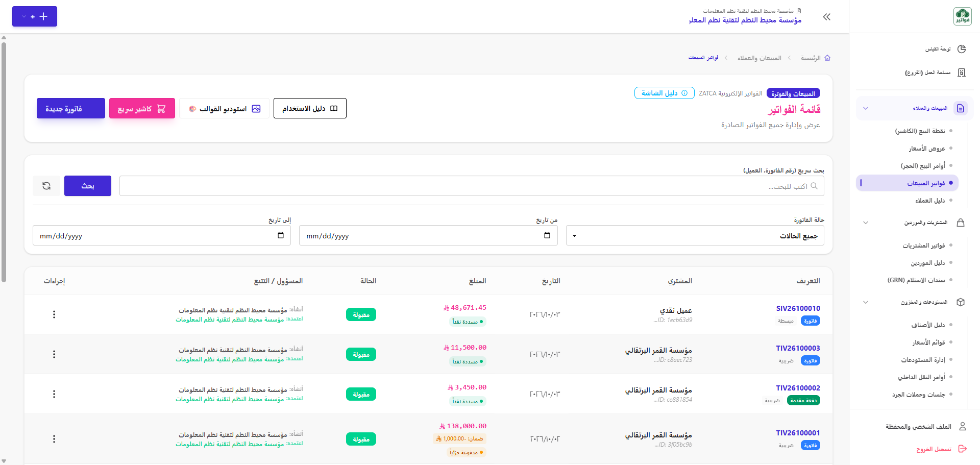Image resolution: width=980 pixels, height=465 pixels.
Task: Open the screen guide 'دليل الشاشة' button
Action: (x=665, y=93)
